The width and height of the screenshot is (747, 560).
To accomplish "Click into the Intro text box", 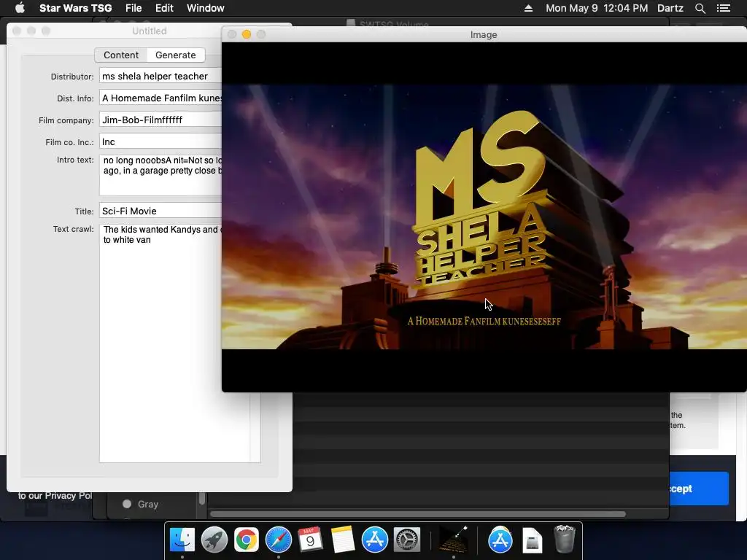I will pos(160,175).
